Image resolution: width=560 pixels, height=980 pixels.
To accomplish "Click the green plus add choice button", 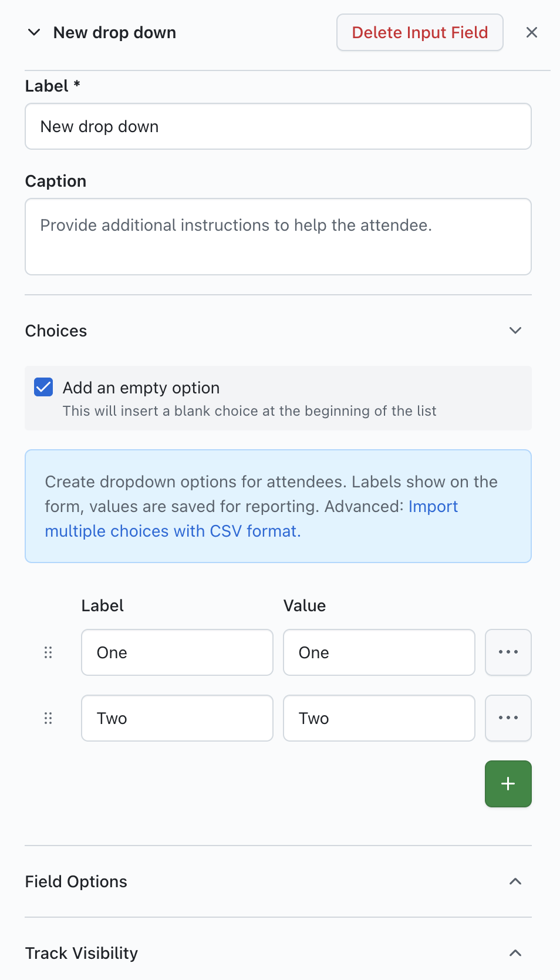I will tap(508, 784).
